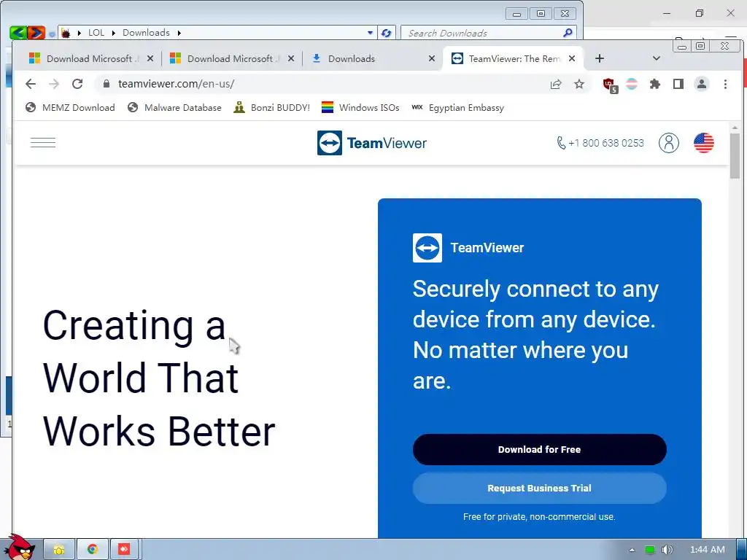
Task: Open Egyptian Embassy bookmark
Action: click(458, 108)
